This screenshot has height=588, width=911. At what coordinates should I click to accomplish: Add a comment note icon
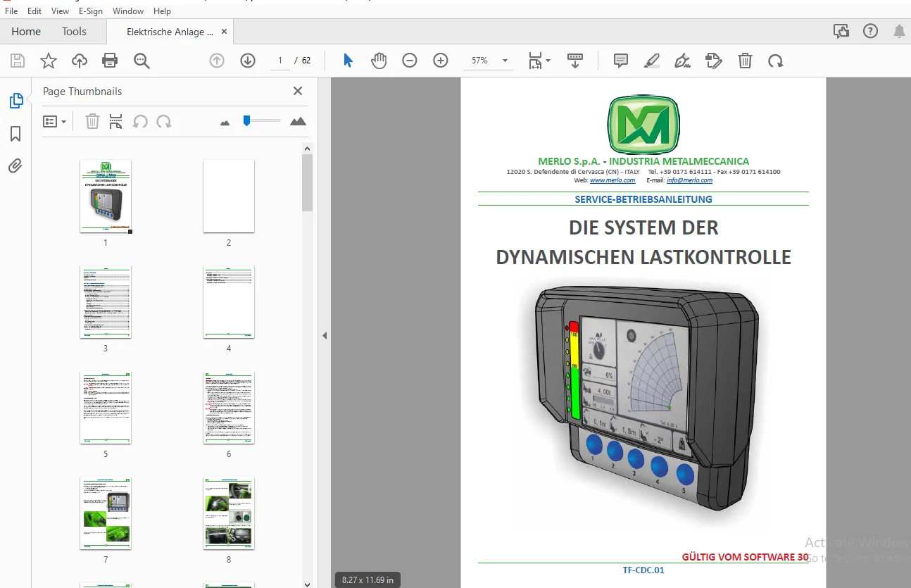[621, 61]
